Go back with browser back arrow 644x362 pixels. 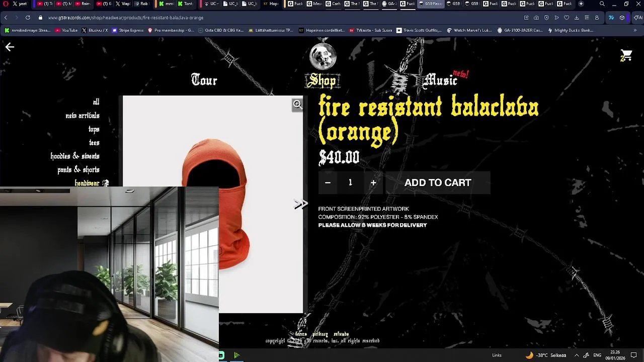tap(6, 18)
